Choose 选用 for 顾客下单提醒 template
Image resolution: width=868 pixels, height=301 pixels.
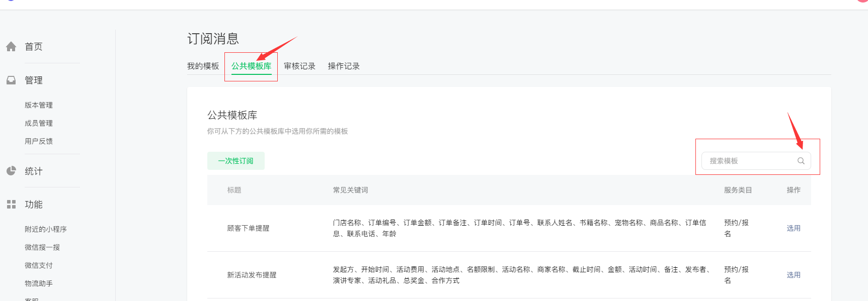click(x=794, y=228)
